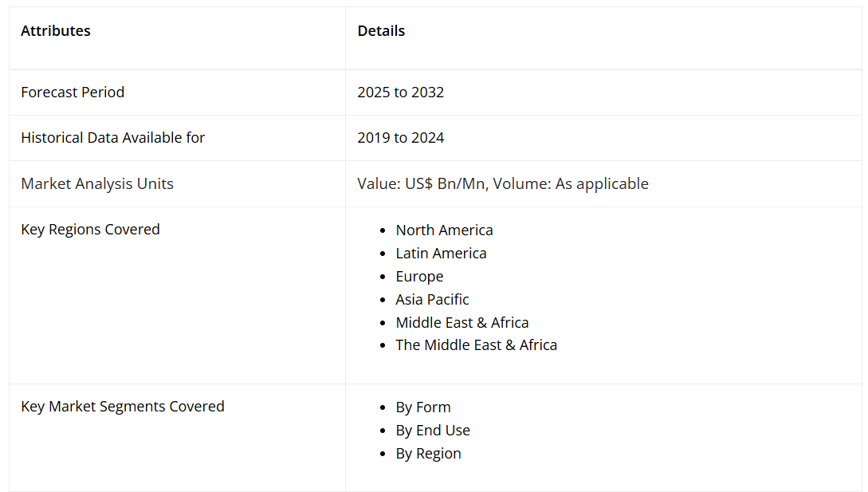This screenshot has height=492, width=868.
Task: Click the By End Use segment item
Action: [433, 431]
